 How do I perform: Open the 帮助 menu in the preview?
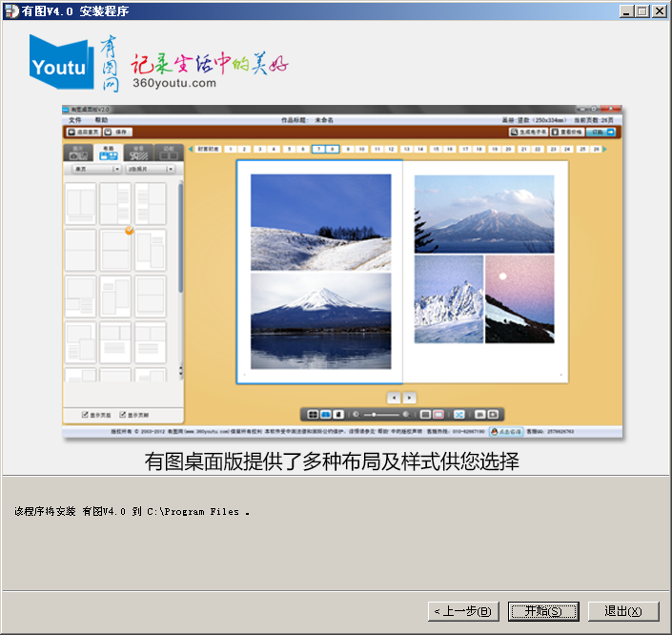click(101, 120)
